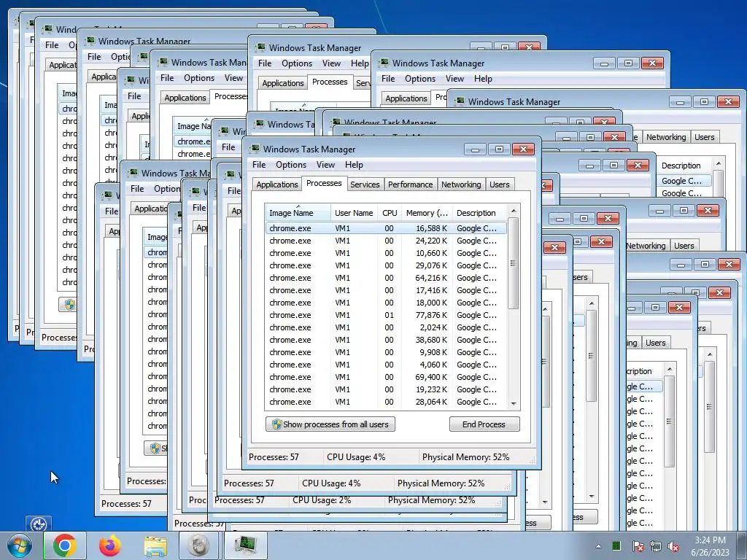Switch to Users tab in front window
This screenshot has width=747, height=560.
tap(499, 184)
